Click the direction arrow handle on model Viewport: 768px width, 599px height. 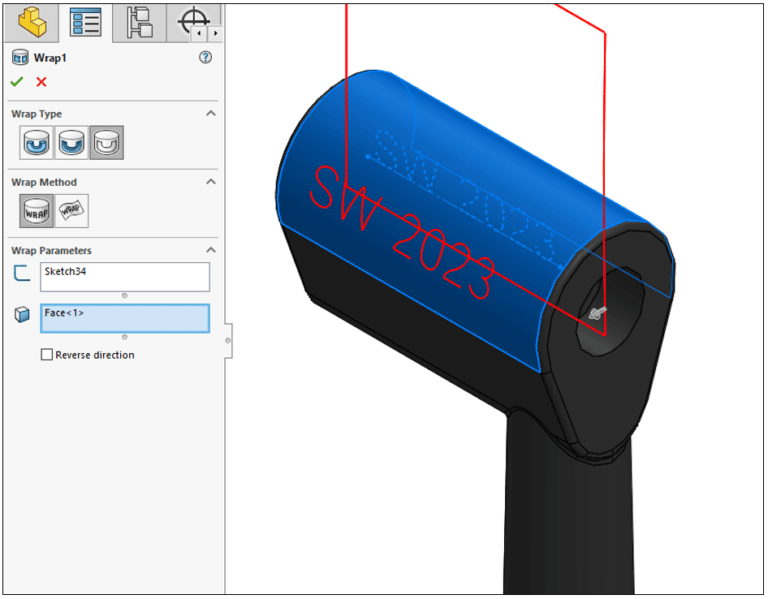[x=597, y=312]
